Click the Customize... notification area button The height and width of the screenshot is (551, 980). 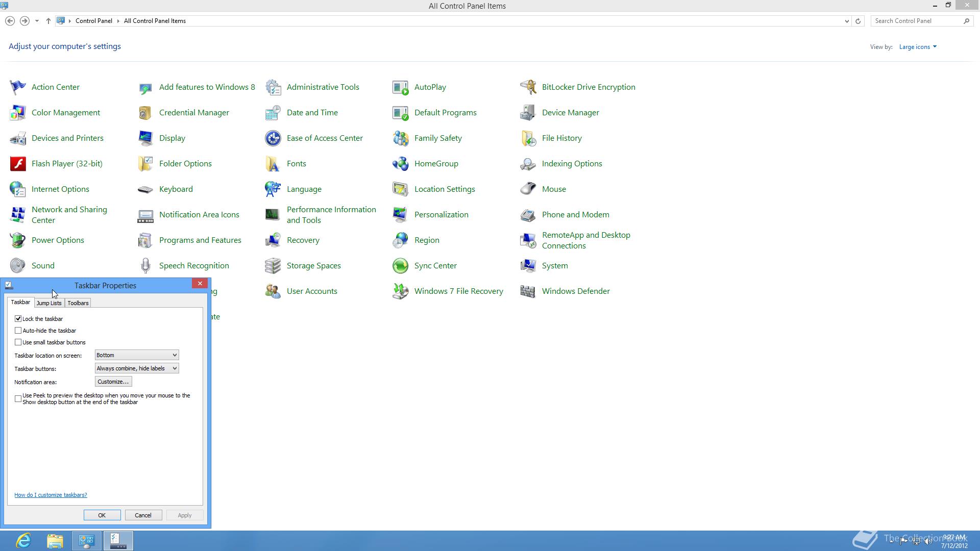tap(113, 382)
